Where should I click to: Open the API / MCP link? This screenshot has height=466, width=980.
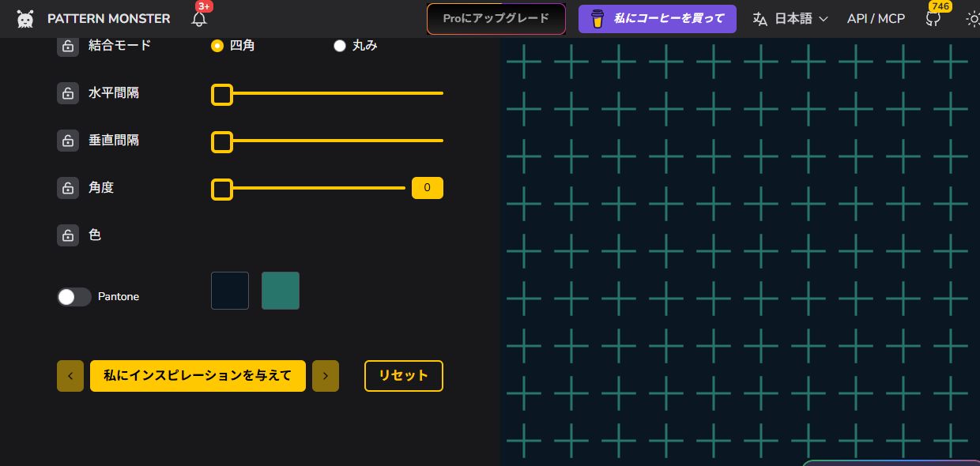[x=876, y=18]
